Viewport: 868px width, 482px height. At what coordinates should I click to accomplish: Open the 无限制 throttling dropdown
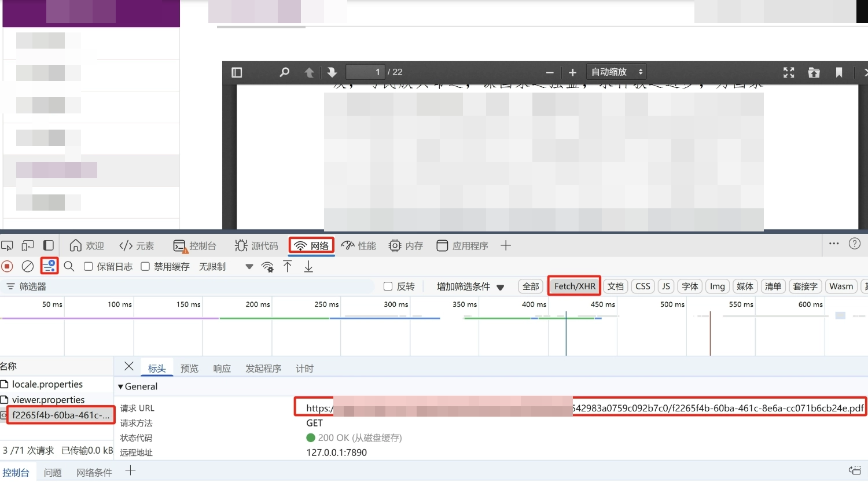point(212,266)
